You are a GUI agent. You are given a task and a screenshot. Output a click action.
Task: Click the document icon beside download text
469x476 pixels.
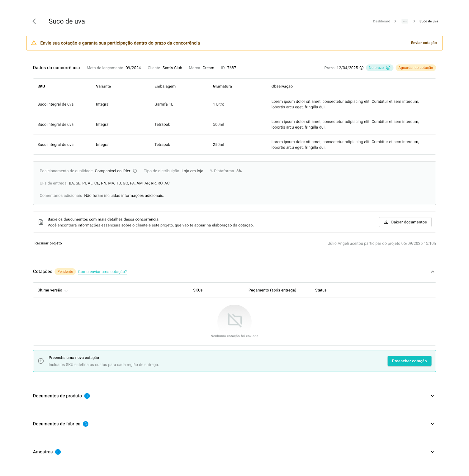tap(41, 222)
